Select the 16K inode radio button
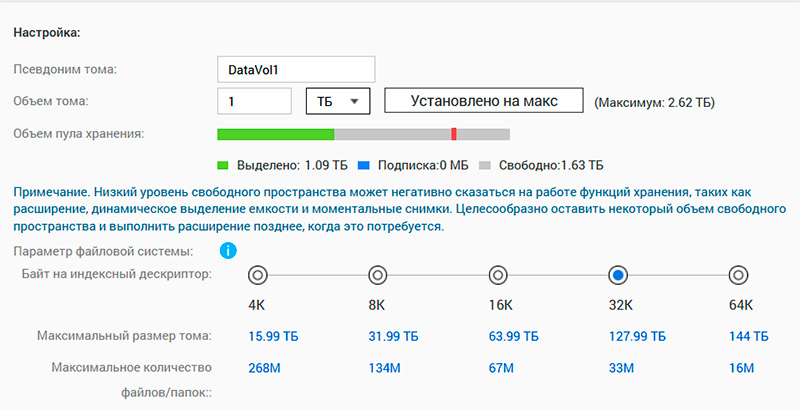This screenshot has width=800, height=410. [498, 275]
